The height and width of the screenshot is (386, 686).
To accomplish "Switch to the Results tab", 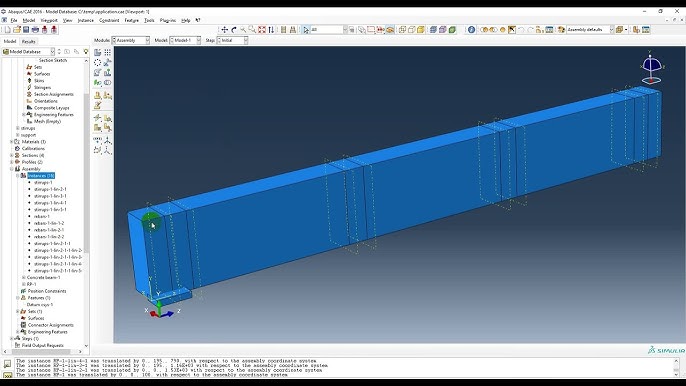I will (28, 42).
